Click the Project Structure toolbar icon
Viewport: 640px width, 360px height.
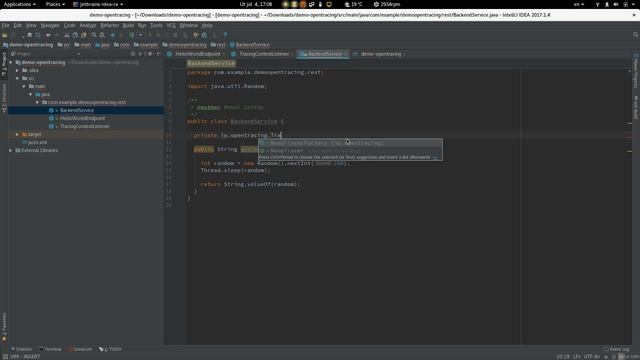coord(204,36)
